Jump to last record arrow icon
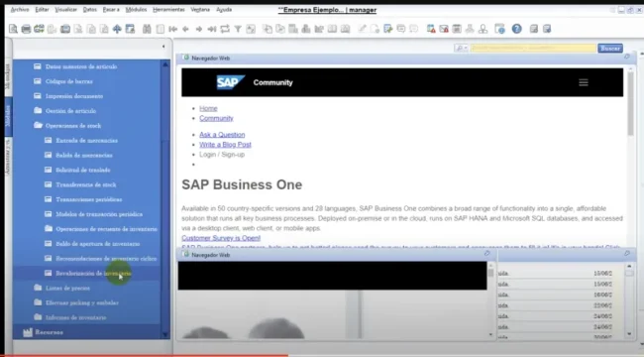 pos(212,29)
